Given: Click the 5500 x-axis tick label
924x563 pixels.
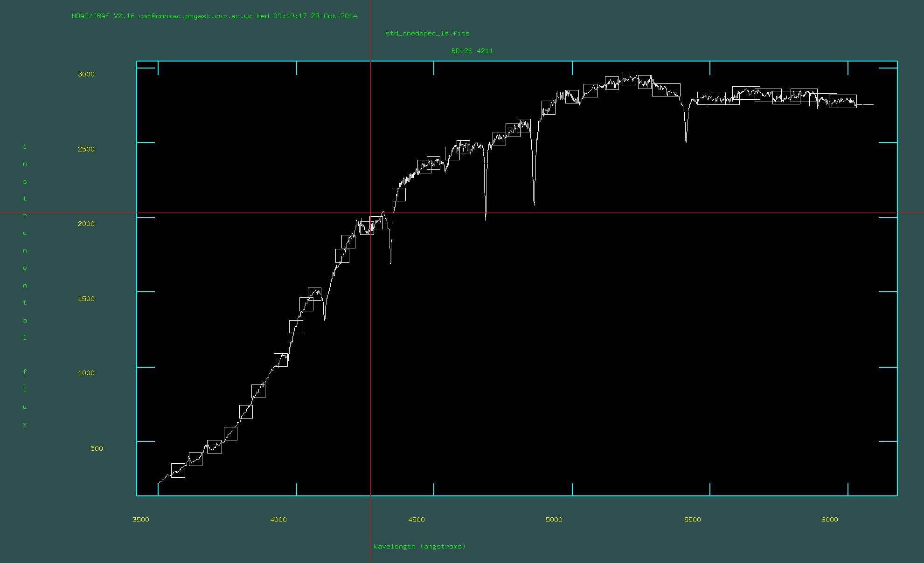Looking at the screenshot, I should pyautogui.click(x=692, y=520).
